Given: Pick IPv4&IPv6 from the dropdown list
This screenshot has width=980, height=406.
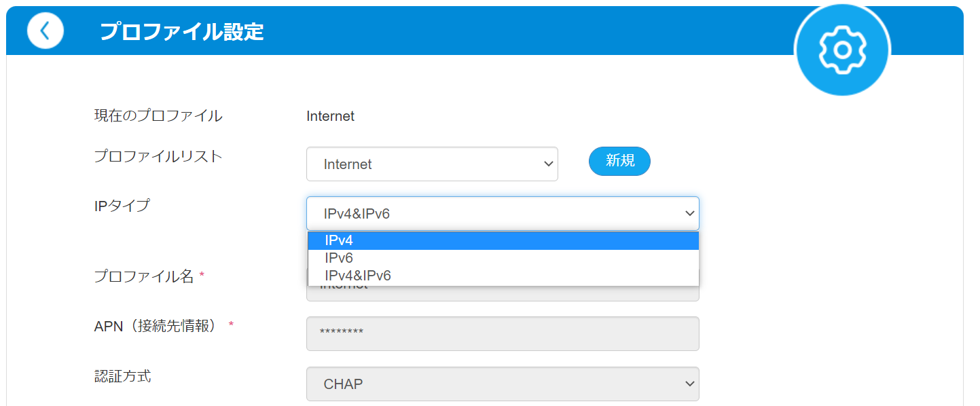Looking at the screenshot, I should pos(503,276).
